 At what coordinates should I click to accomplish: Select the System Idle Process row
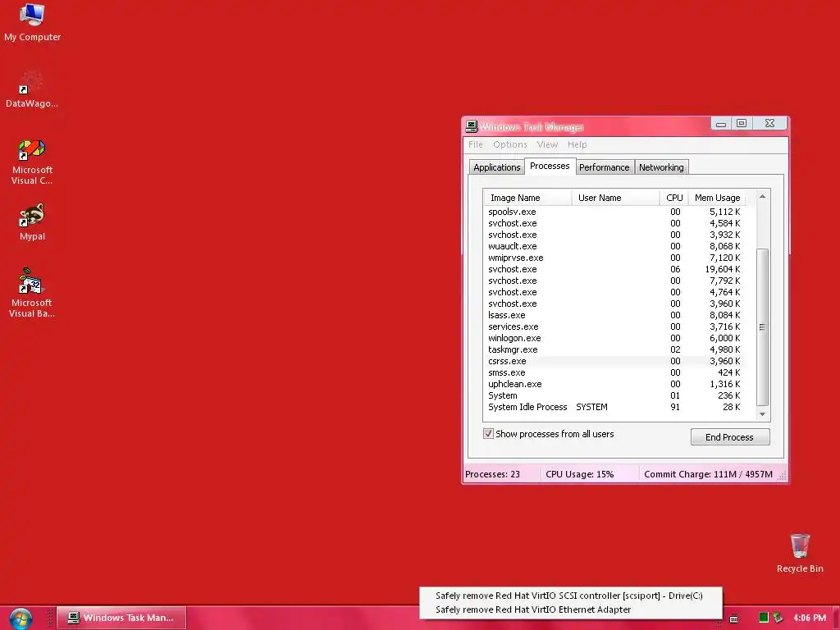(x=614, y=407)
